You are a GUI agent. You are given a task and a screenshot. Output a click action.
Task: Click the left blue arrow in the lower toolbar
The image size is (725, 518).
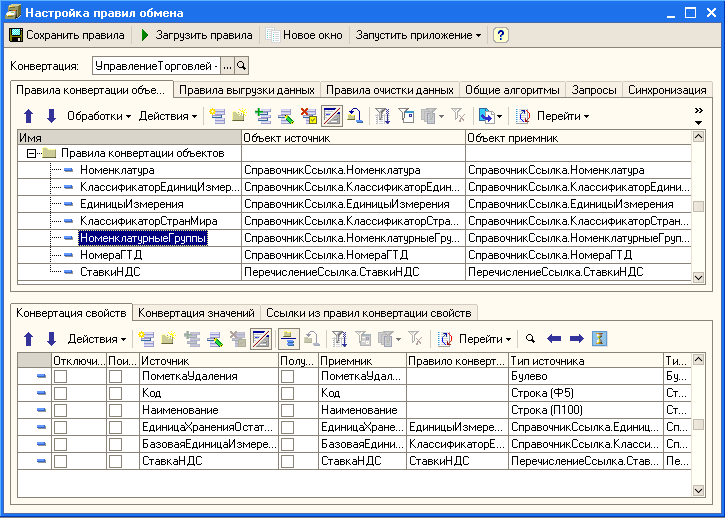pyautogui.click(x=554, y=339)
